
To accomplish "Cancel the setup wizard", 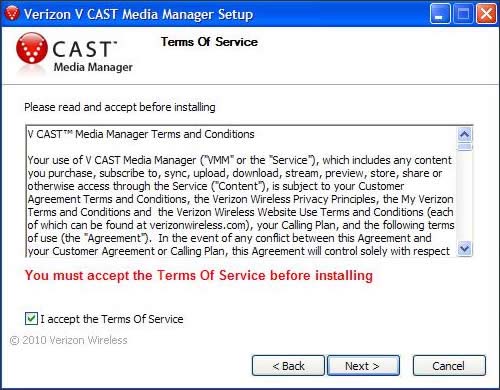I will tap(449, 366).
